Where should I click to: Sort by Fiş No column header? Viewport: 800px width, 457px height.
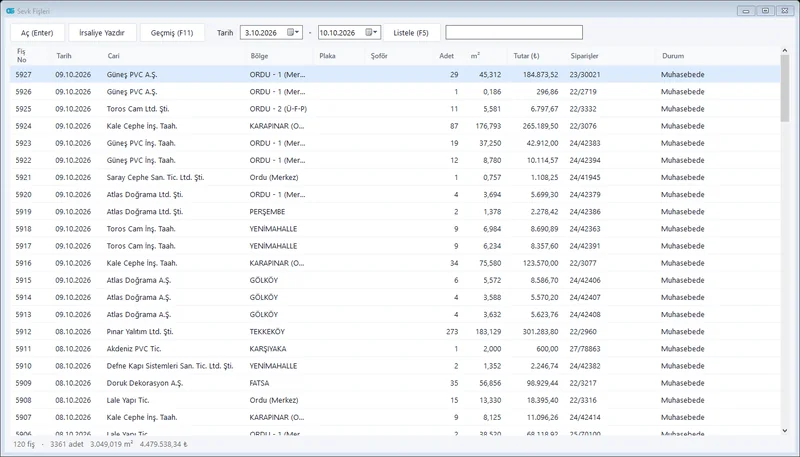coord(21,56)
